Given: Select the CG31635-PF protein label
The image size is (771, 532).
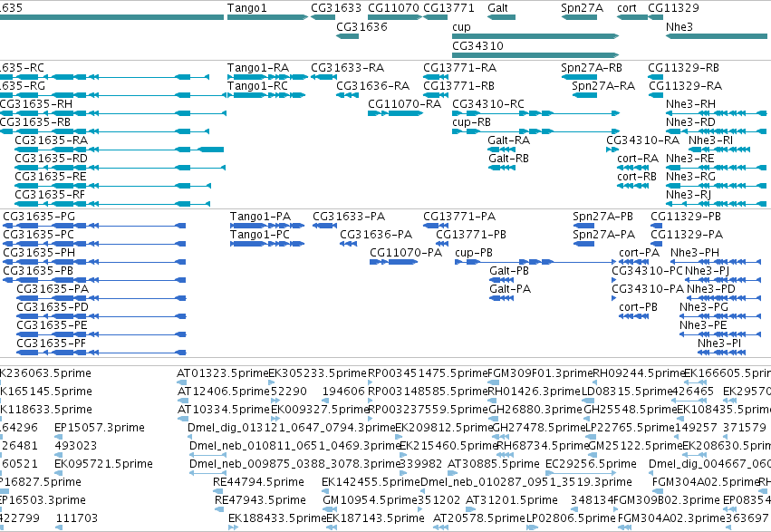Looking at the screenshot, I should tap(51, 343).
